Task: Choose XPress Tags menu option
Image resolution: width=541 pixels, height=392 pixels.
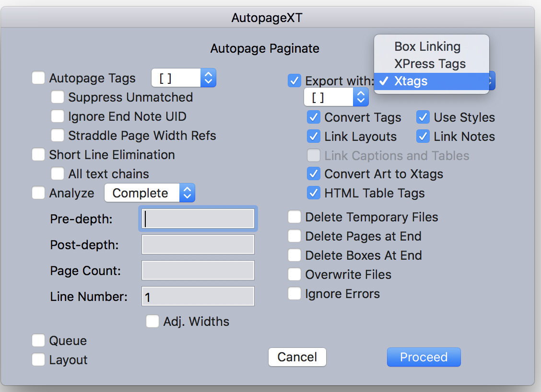Action: click(x=430, y=64)
